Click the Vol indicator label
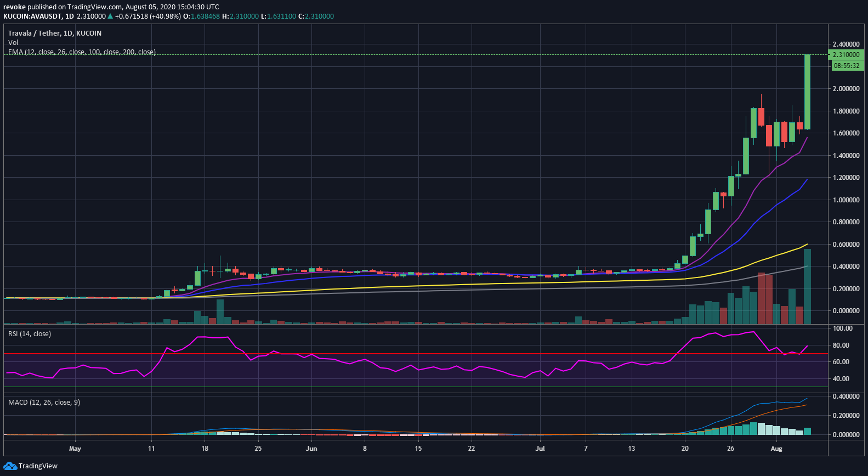868x476 pixels. [13, 43]
